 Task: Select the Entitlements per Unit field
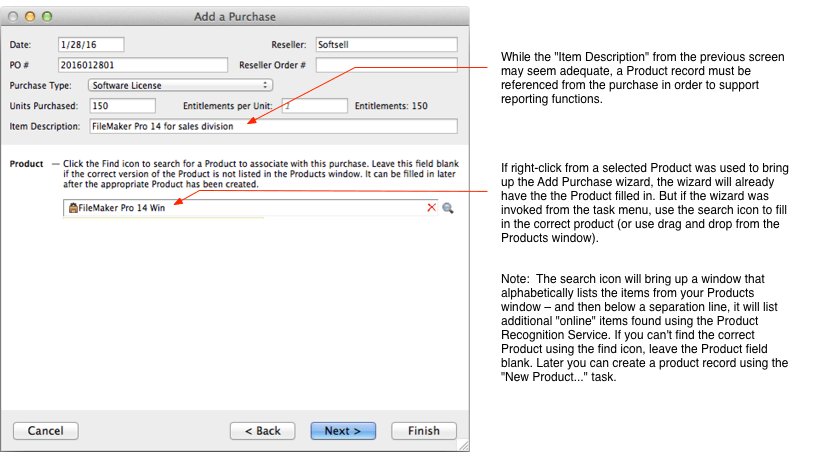pyautogui.click(x=313, y=105)
